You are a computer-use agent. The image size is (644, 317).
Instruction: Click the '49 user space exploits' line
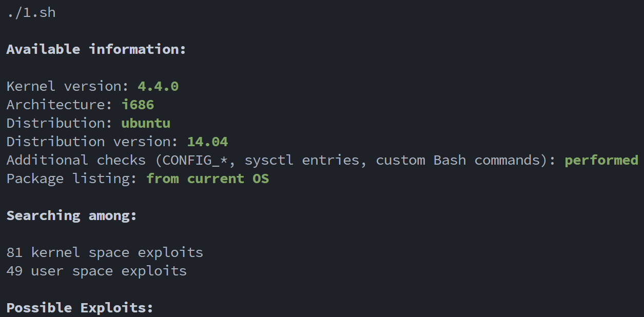[96, 271]
